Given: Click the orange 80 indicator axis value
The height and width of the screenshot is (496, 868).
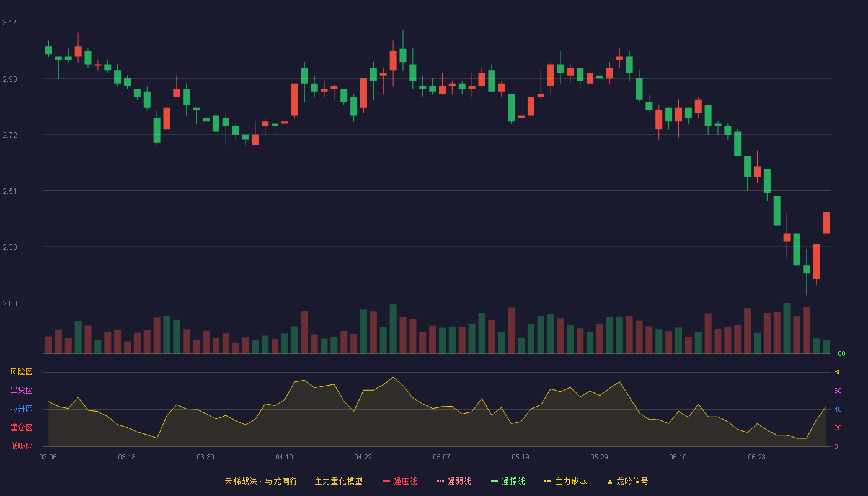Looking at the screenshot, I should tap(838, 373).
